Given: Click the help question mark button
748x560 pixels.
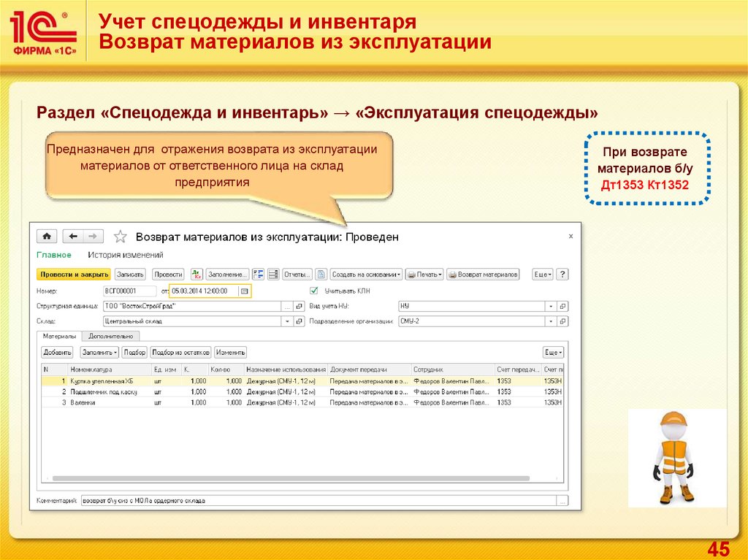Looking at the screenshot, I should tap(562, 275).
